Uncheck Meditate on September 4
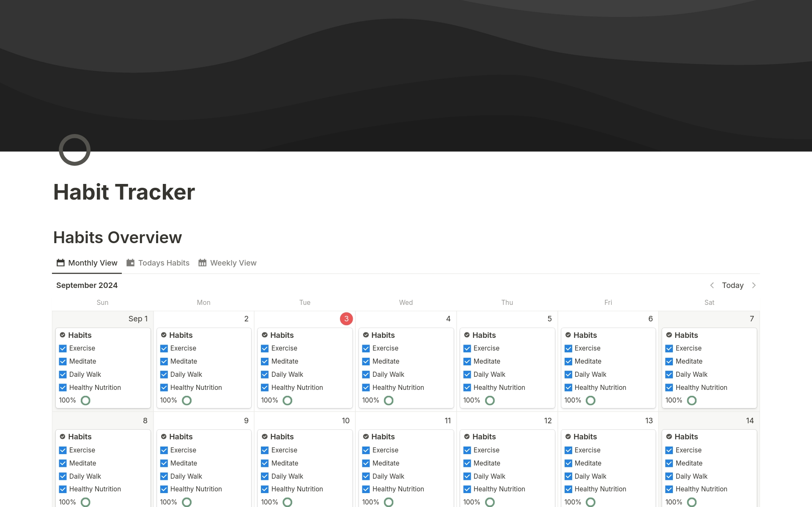The height and width of the screenshot is (507, 812). 366,362
